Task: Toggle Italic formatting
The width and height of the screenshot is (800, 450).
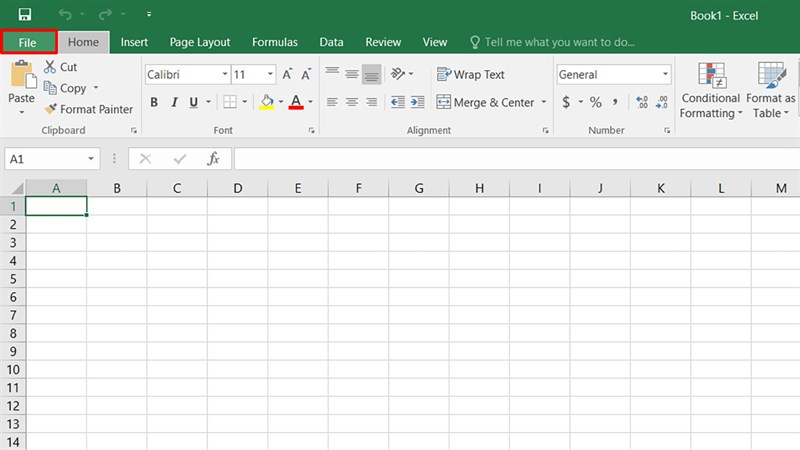Action: click(174, 102)
